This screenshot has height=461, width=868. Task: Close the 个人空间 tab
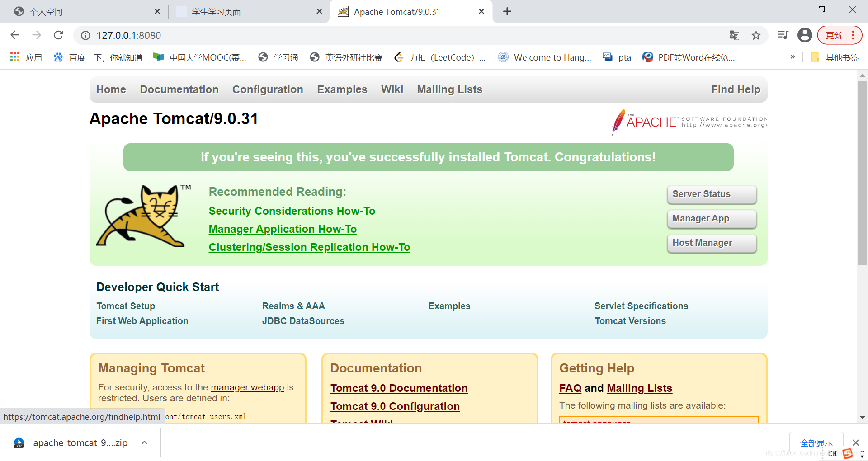pos(157,11)
